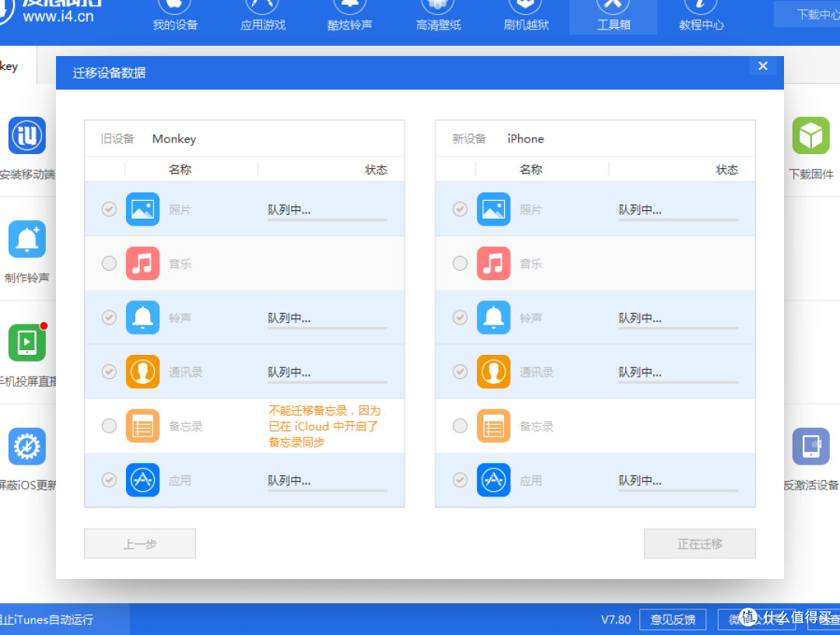Click version number V7.80
The height and width of the screenshot is (635, 840).
click(616, 620)
